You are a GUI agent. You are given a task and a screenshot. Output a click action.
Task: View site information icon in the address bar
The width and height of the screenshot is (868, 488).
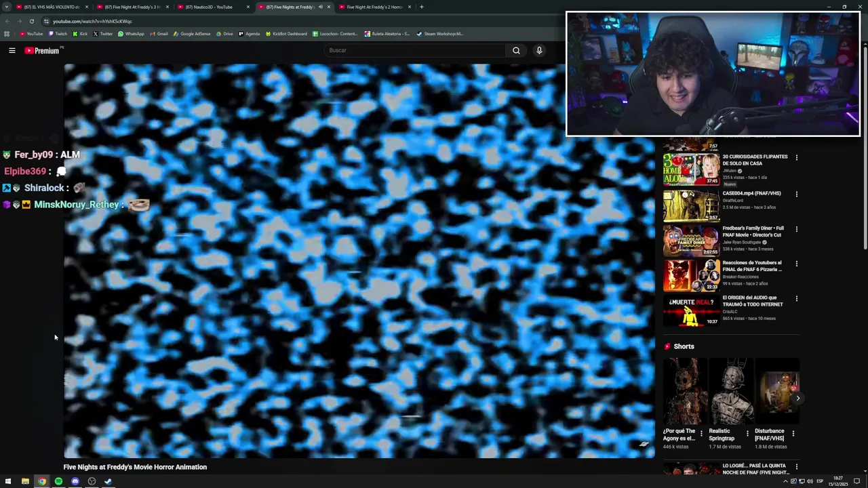[x=46, y=21]
